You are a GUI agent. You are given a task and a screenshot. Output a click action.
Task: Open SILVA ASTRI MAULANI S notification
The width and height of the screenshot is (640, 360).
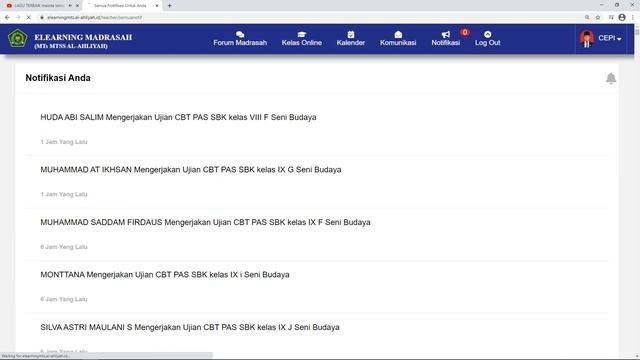[x=190, y=327]
